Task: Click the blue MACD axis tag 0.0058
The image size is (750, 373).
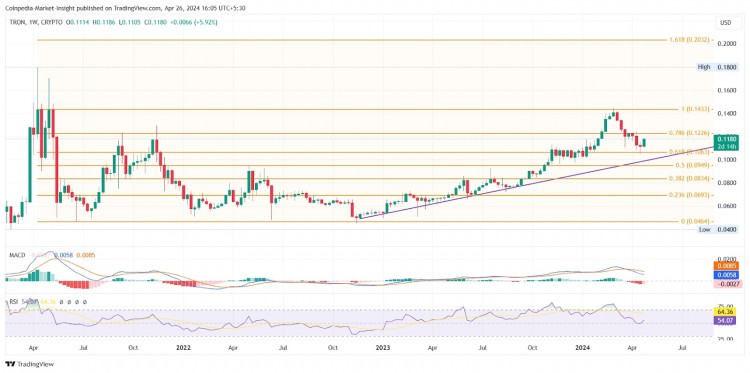Action: 726,275
